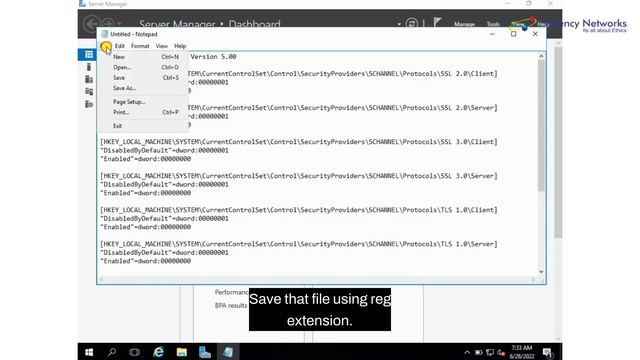Click the fourth Server Manager sidebar role icon

(x=89, y=92)
